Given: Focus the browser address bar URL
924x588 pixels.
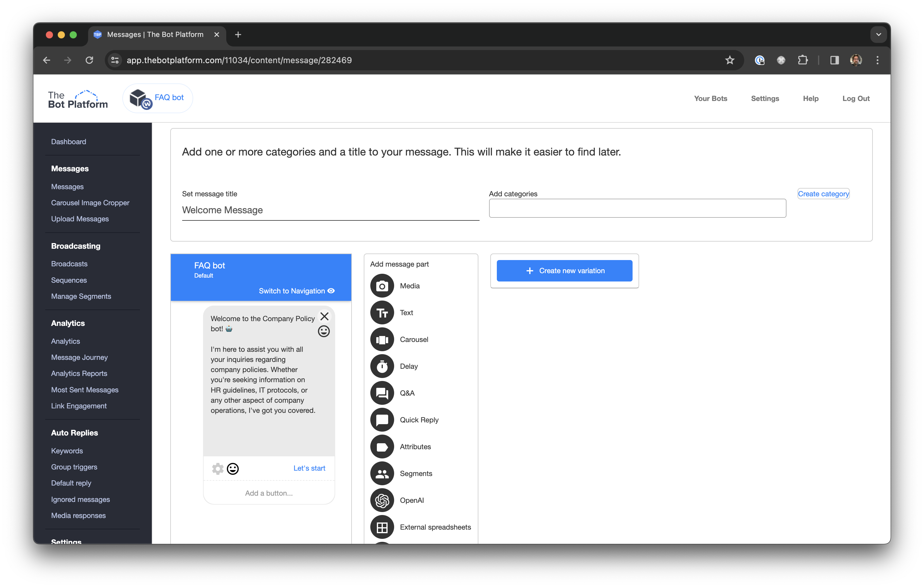Looking at the screenshot, I should [x=239, y=60].
